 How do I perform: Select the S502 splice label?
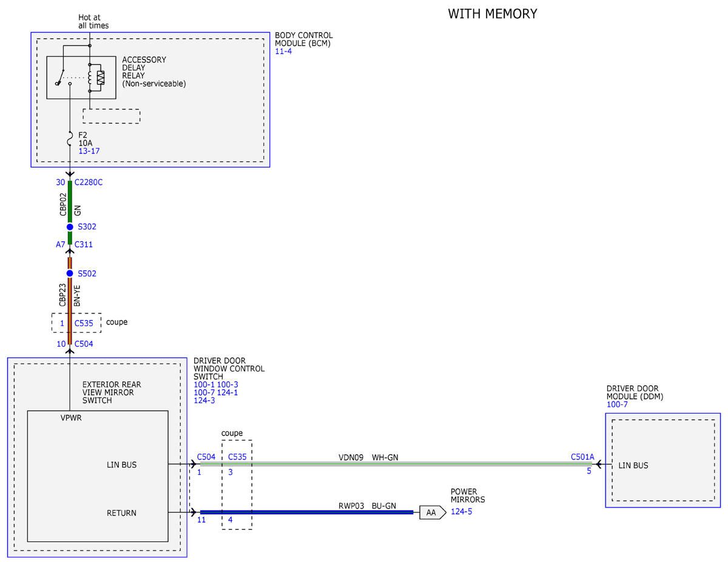point(87,273)
